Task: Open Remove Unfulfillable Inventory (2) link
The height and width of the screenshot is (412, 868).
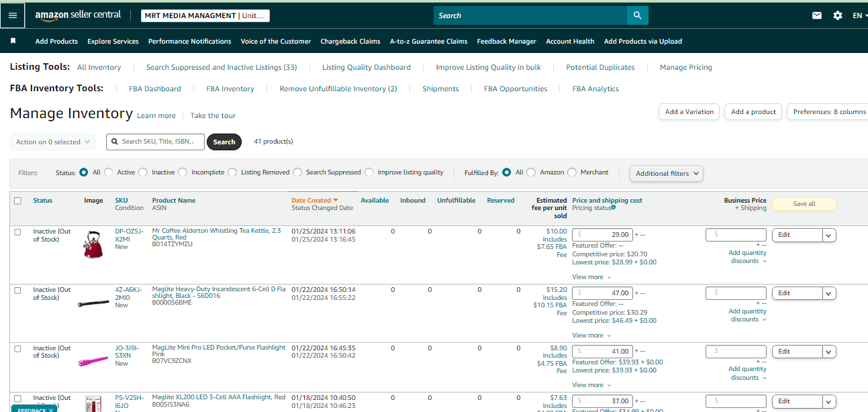Action: tap(338, 89)
